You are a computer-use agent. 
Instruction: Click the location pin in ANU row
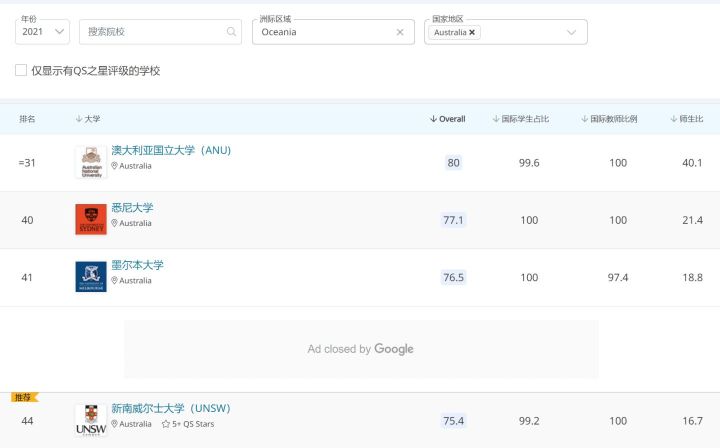(x=114, y=166)
